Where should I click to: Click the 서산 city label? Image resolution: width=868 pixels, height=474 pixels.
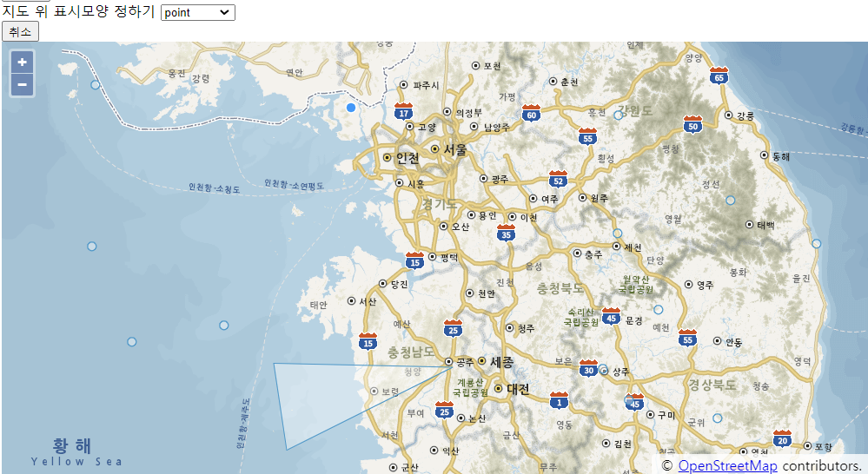point(368,301)
